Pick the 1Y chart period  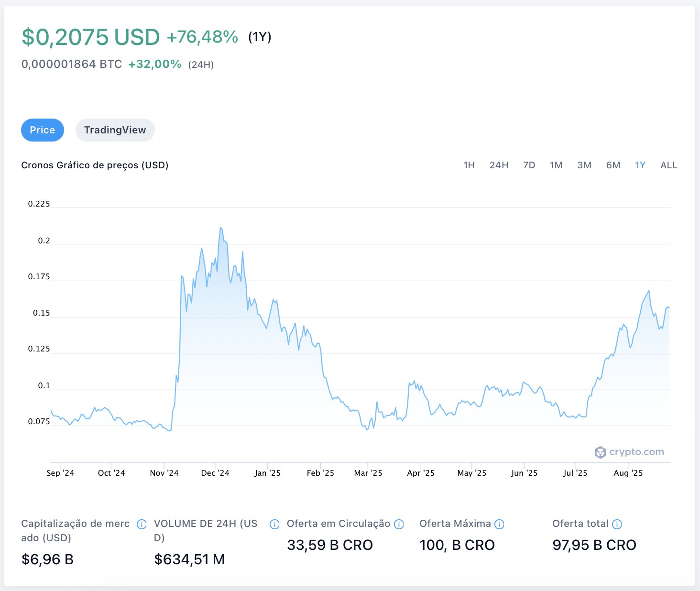[640, 165]
